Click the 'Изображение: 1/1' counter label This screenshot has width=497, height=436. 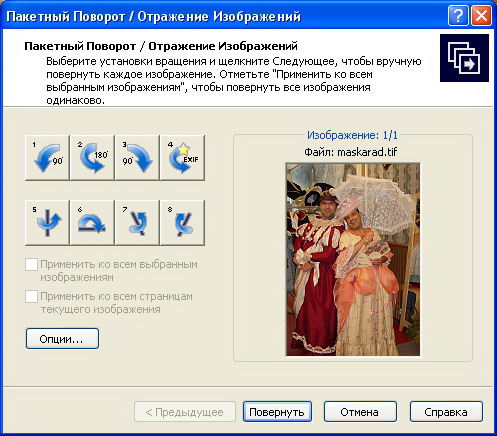[352, 135]
